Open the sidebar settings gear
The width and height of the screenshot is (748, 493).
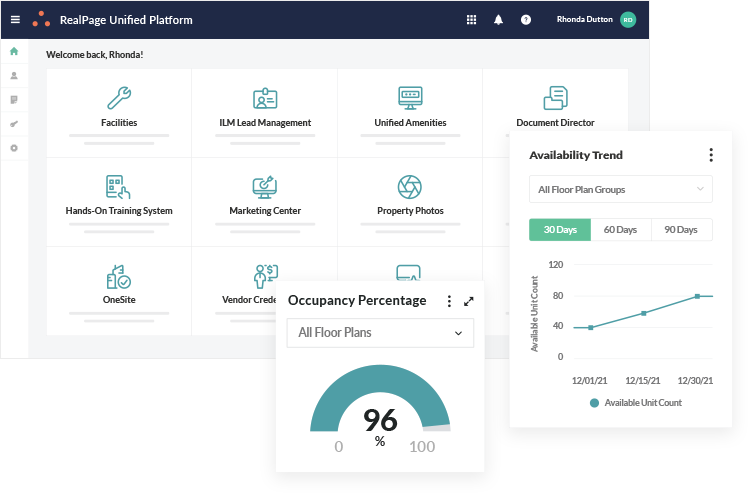[14, 148]
